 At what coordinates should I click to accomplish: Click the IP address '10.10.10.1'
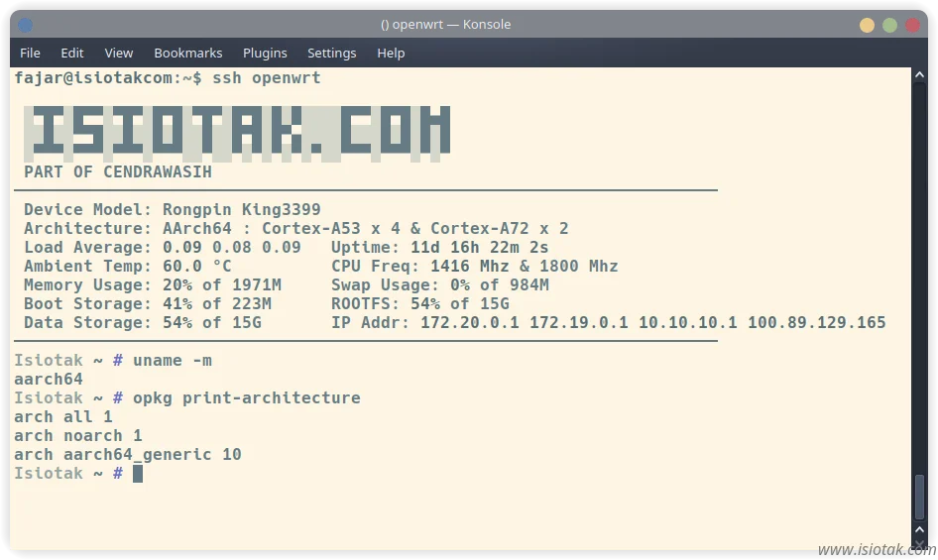click(688, 322)
